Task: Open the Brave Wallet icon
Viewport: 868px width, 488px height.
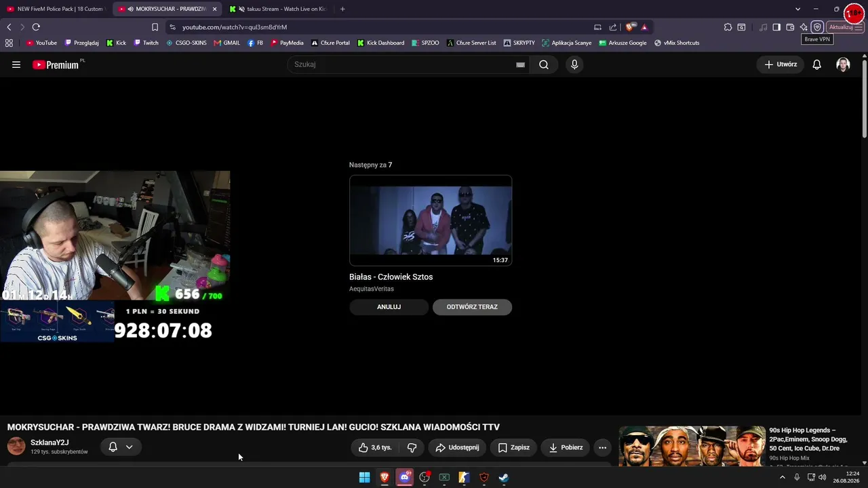Action: (x=790, y=27)
